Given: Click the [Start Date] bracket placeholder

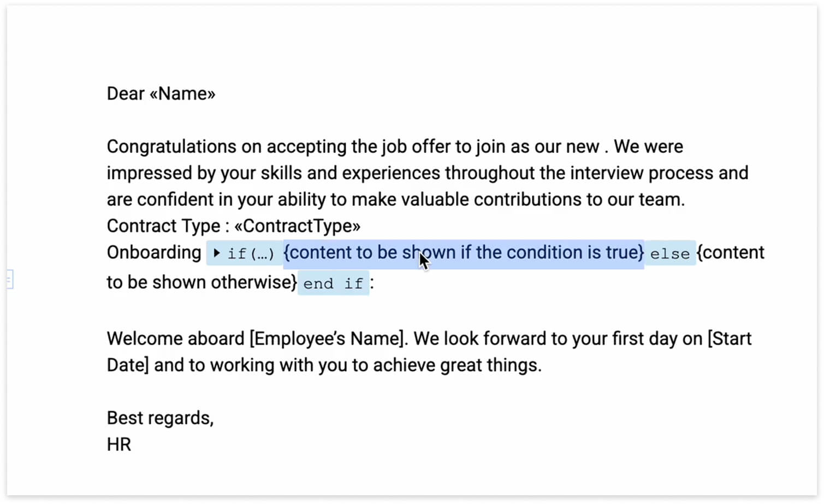Looking at the screenshot, I should click(x=730, y=339).
